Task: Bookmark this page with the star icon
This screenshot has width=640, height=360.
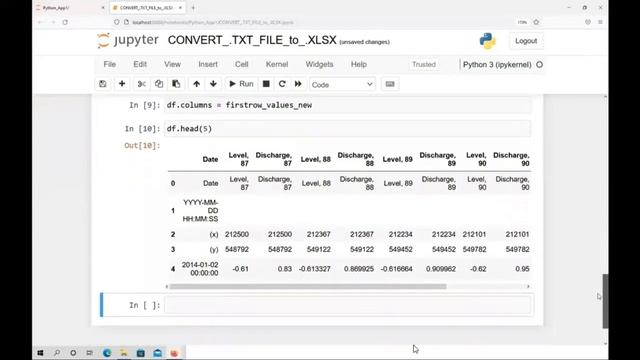Action: 536,22
